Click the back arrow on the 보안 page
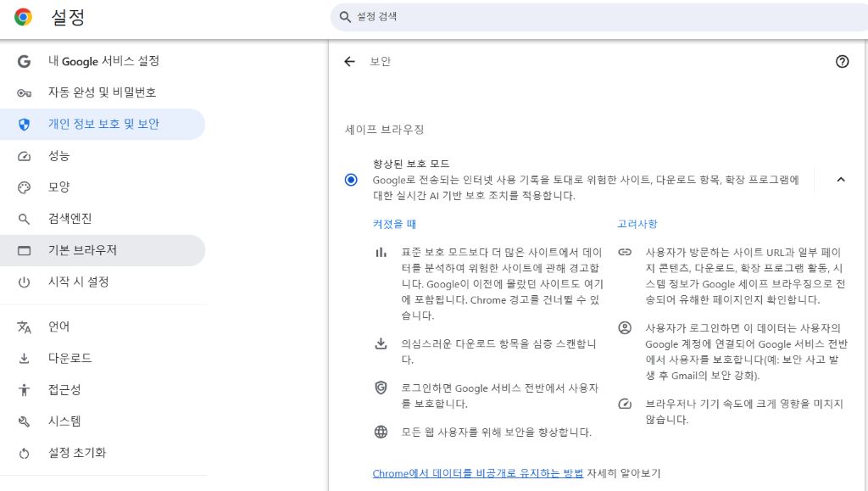The image size is (868, 491). click(350, 61)
